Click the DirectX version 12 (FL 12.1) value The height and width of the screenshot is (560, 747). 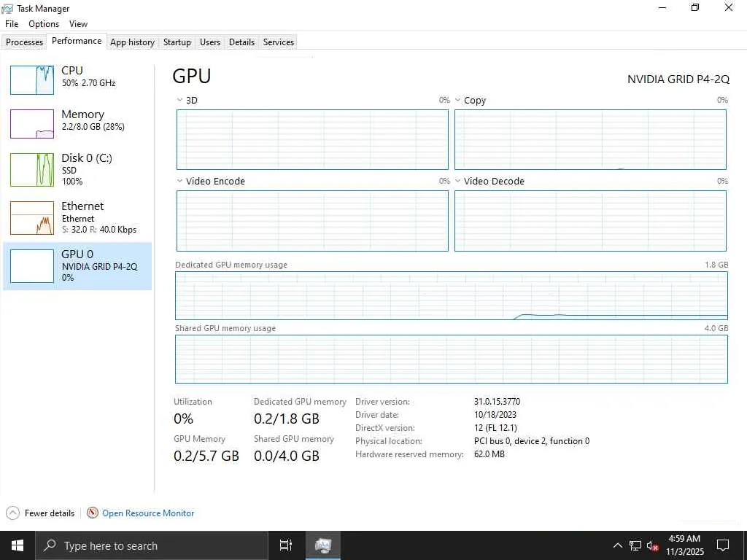click(495, 428)
